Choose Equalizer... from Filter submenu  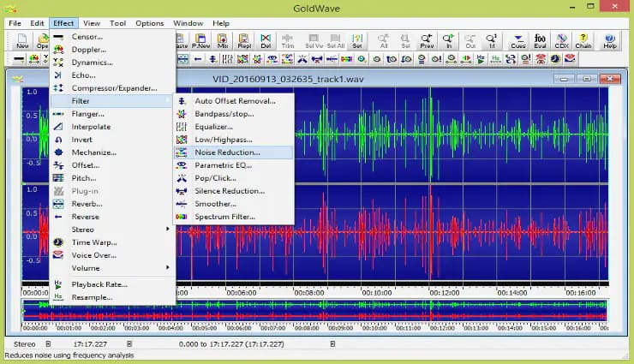point(233,127)
